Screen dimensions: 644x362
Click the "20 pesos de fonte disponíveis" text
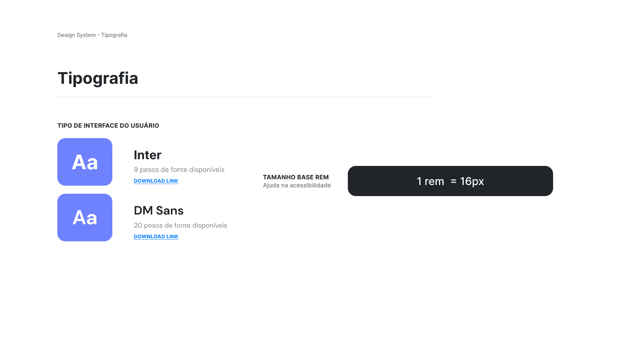pyautogui.click(x=180, y=225)
